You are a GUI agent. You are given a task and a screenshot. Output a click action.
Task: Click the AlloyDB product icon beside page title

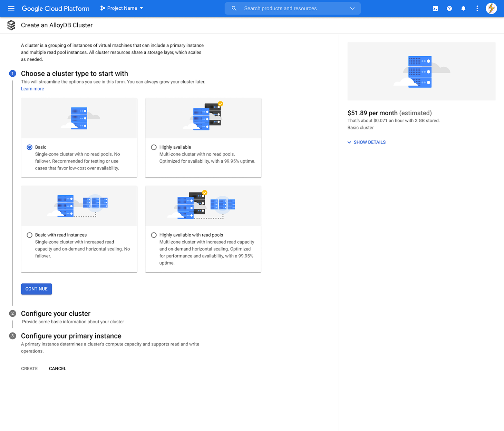(11, 25)
